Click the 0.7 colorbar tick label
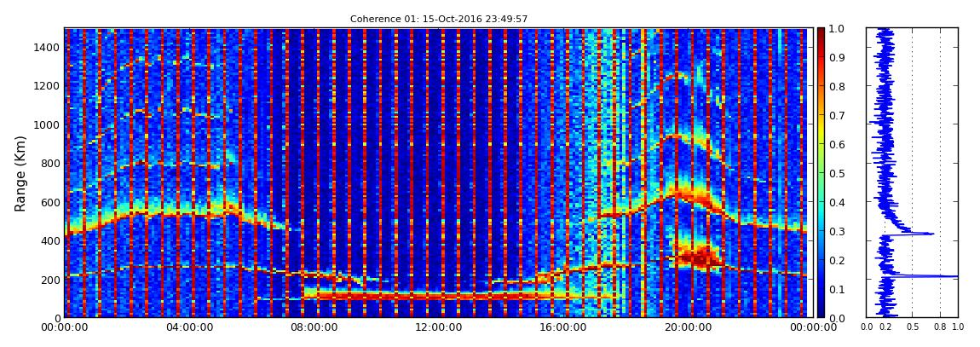This screenshot has width=980, height=347. click(838, 116)
